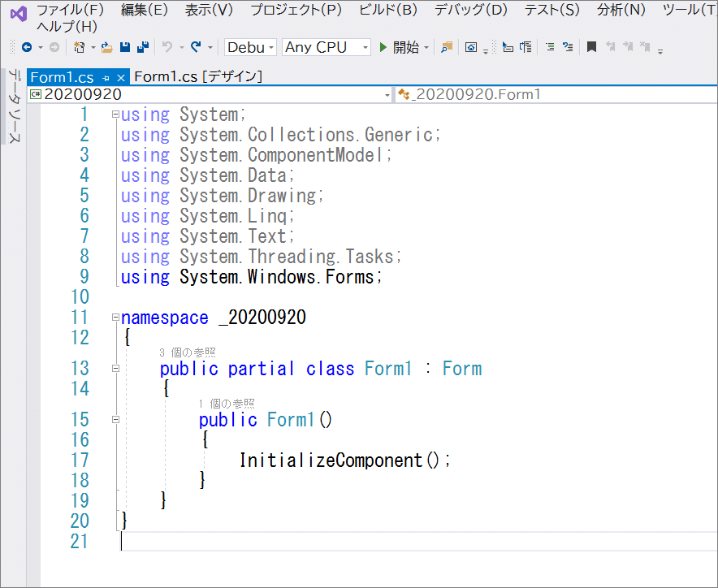Viewport: 718px width, 588px height.
Task: Open the 表示(V) menu
Action: (209, 10)
